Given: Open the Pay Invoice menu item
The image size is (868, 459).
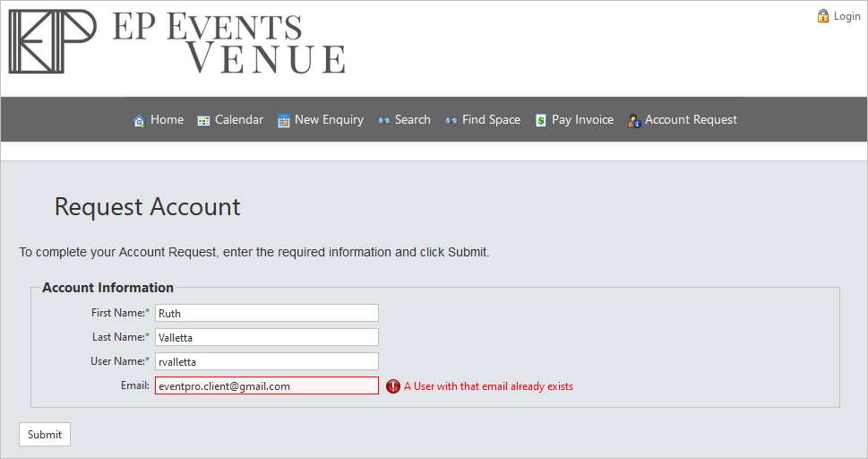Looking at the screenshot, I should [574, 120].
